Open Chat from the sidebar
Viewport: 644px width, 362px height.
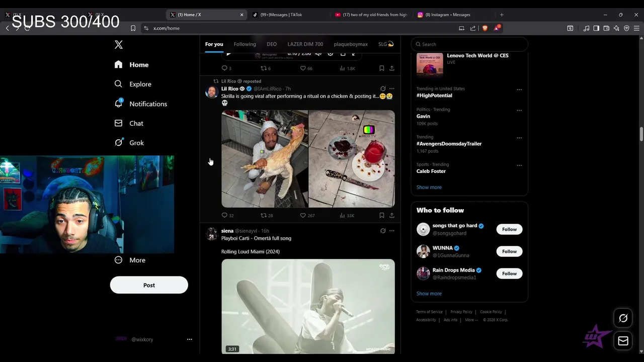[x=129, y=123]
